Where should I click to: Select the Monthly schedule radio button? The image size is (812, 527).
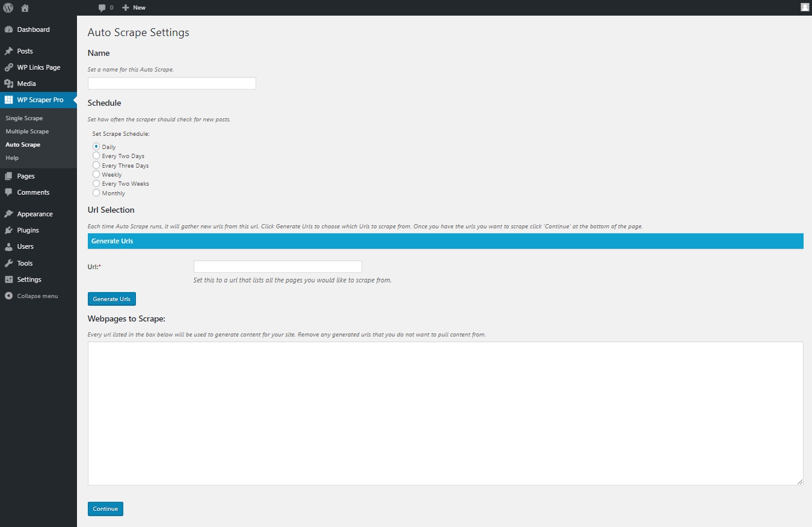[96, 193]
